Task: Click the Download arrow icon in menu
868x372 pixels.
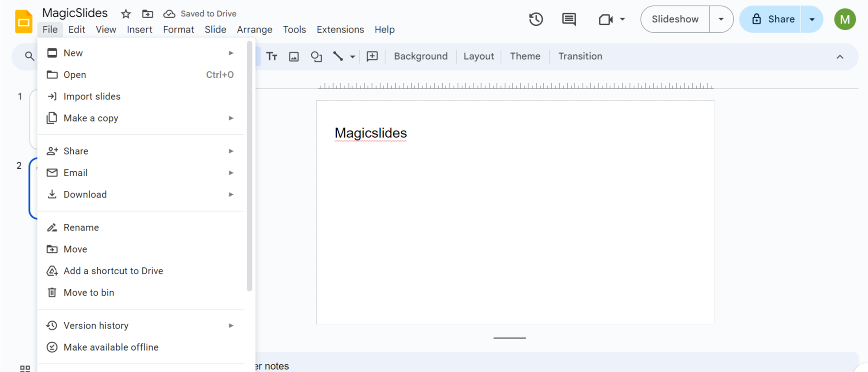Action: 52,194
